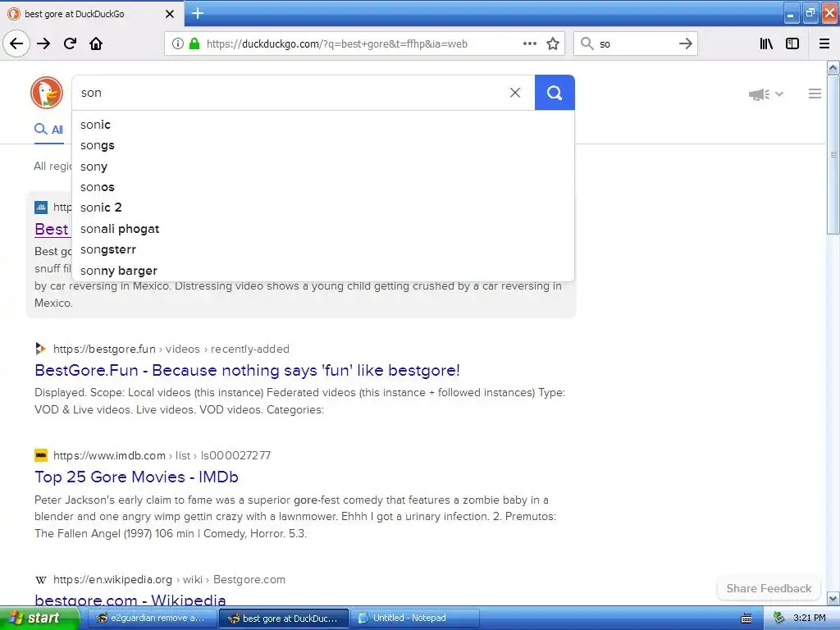This screenshot has width=840, height=630.
Task: Open a new tab with plus button
Action: click(x=197, y=13)
